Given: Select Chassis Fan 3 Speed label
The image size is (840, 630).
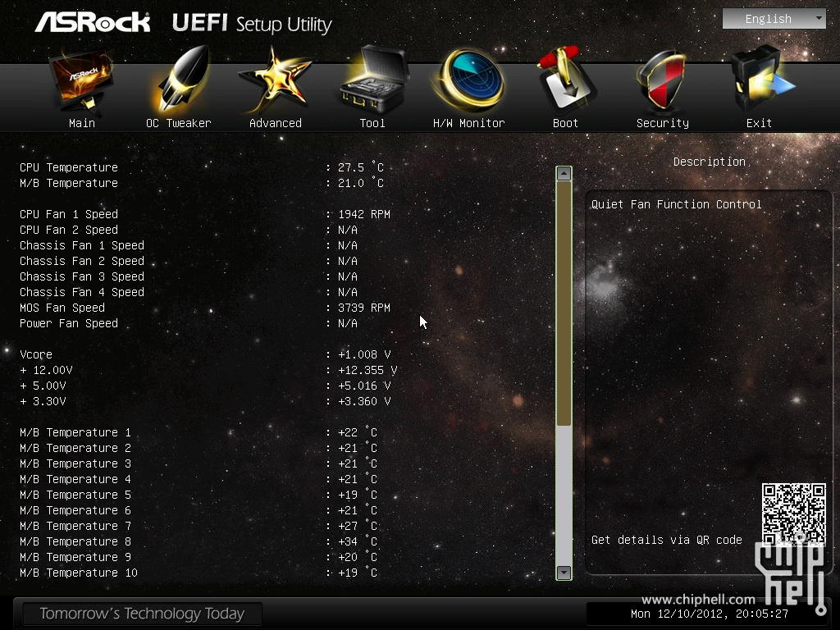Looking at the screenshot, I should pyautogui.click(x=82, y=276).
